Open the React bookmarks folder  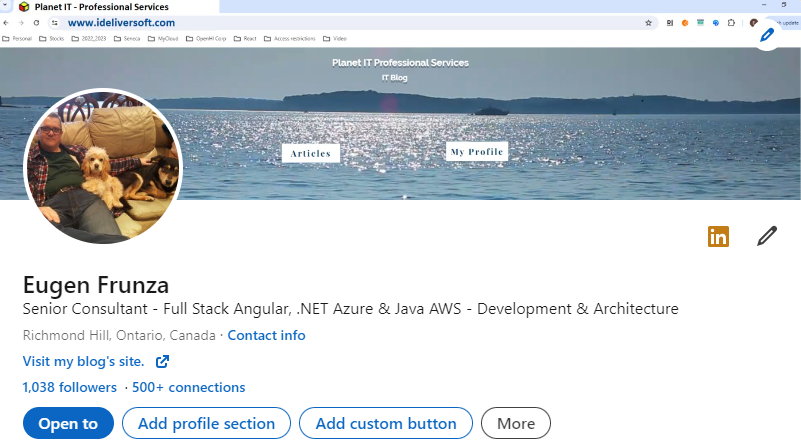(x=245, y=39)
